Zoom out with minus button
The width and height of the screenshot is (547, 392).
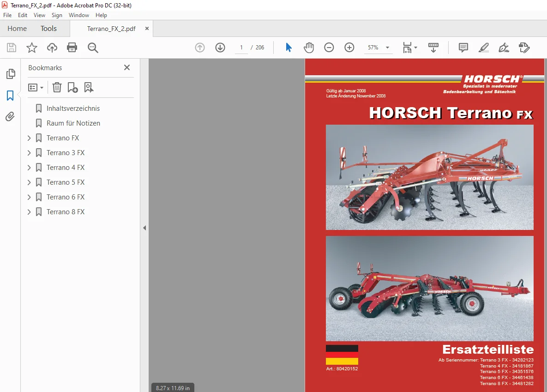coord(329,48)
